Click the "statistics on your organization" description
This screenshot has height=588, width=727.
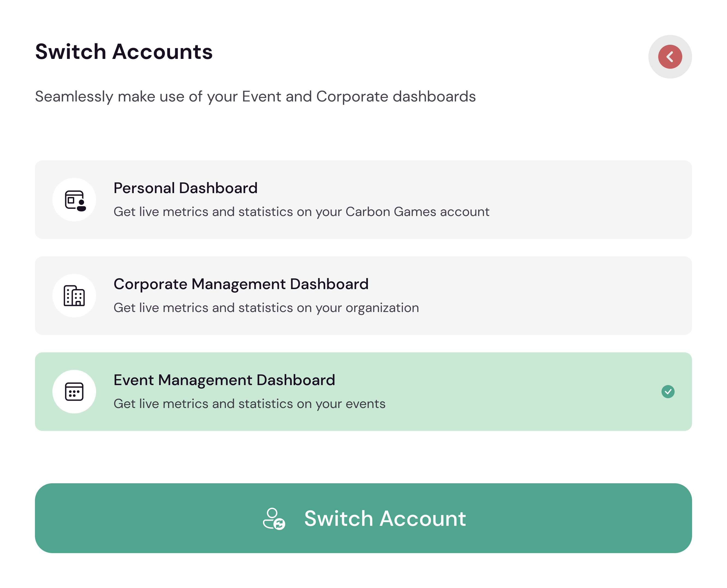pyautogui.click(x=266, y=308)
